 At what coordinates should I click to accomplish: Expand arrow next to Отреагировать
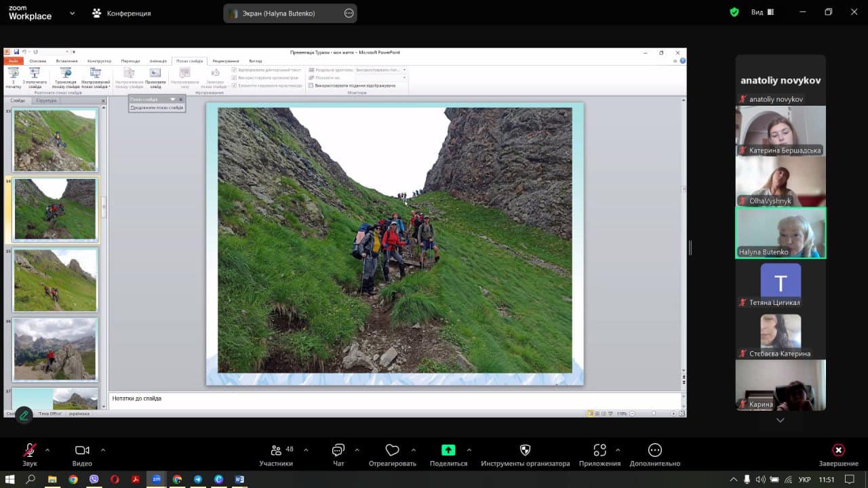click(413, 449)
